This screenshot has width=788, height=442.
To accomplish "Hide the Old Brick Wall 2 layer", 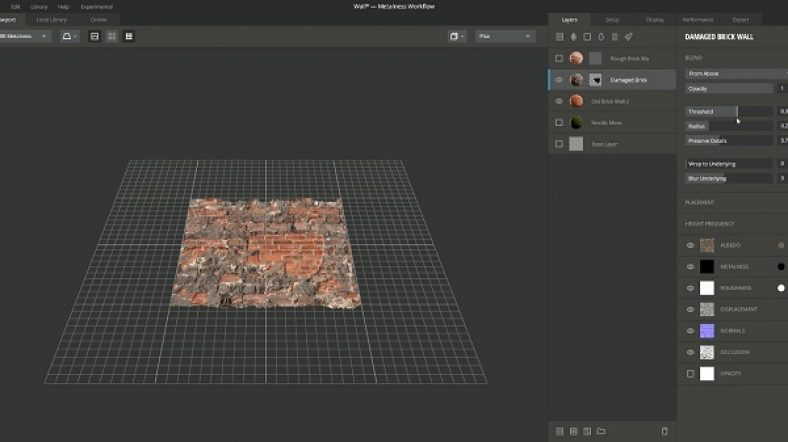I will coord(559,101).
